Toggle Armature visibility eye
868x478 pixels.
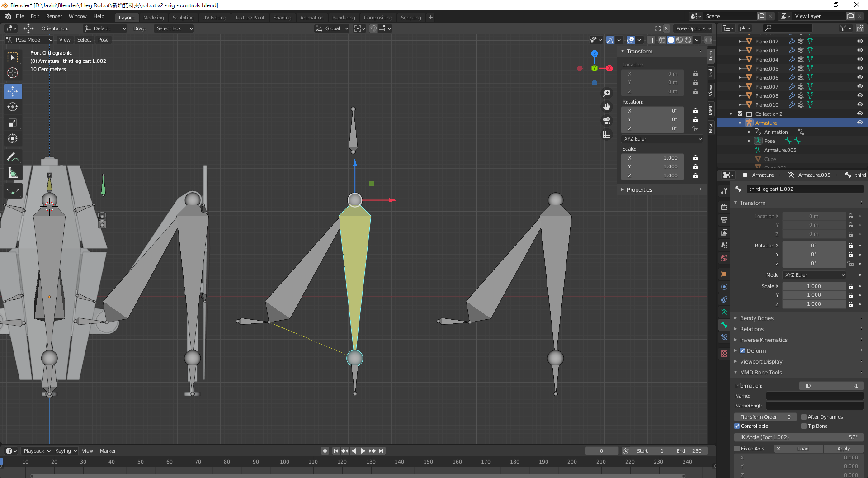pyautogui.click(x=860, y=123)
